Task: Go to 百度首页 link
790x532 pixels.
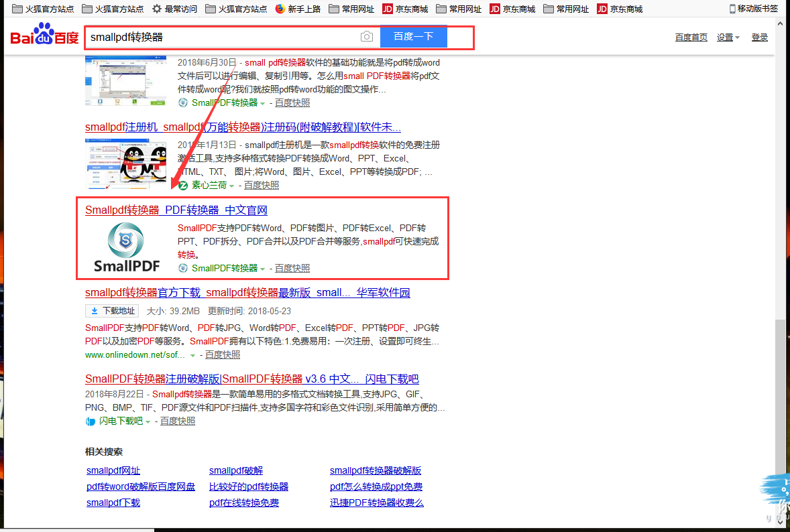Action: click(x=691, y=38)
